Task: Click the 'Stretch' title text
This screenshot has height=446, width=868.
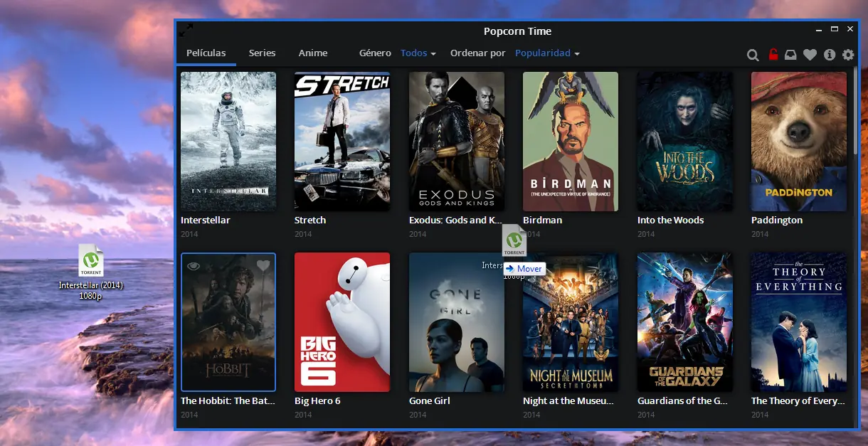Action: pos(310,221)
